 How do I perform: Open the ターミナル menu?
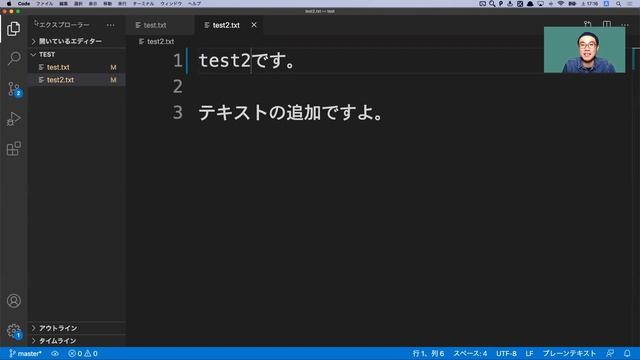143,4
